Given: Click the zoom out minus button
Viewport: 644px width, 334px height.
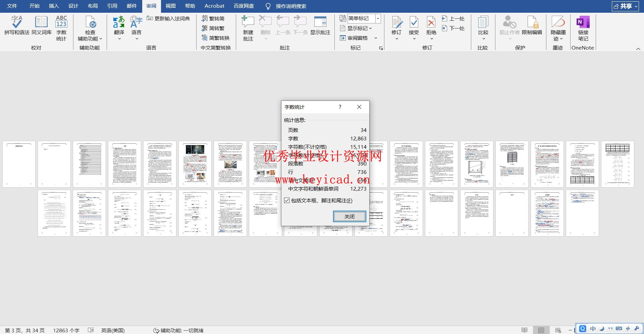Looking at the screenshot, I should pos(570,330).
